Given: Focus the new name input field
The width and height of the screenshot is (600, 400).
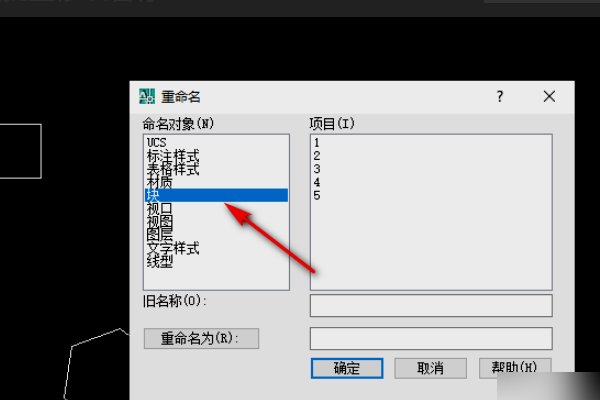Looking at the screenshot, I should click(x=431, y=338).
